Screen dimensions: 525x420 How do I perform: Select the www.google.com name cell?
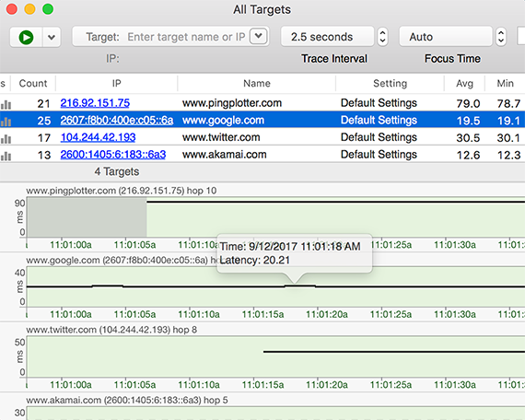click(223, 121)
